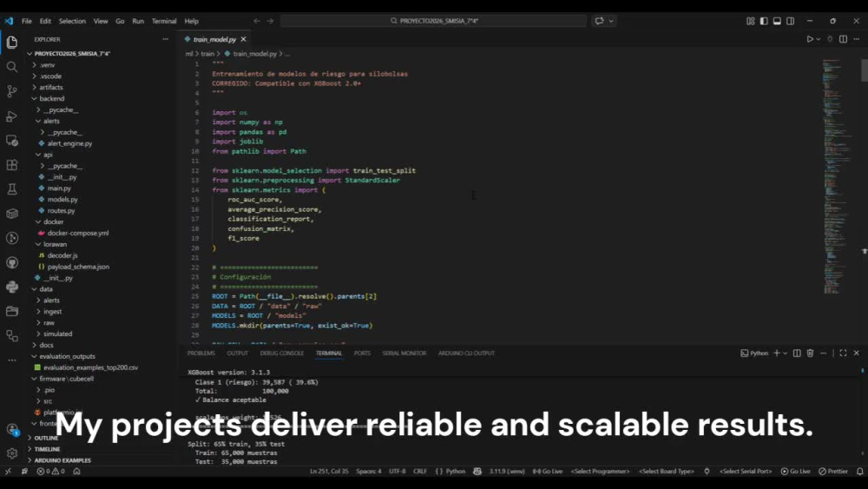Expand the TIMELINE section
The image size is (868, 489).
[47, 449]
